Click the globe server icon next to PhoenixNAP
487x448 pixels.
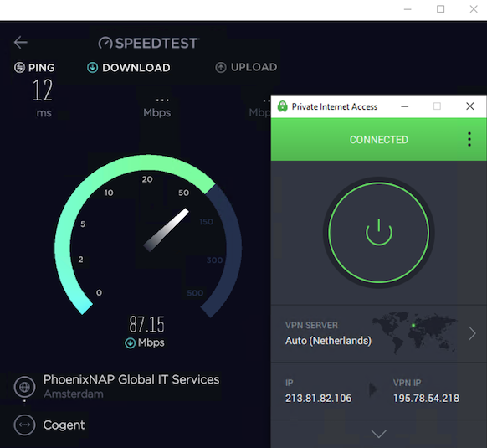tap(24, 387)
